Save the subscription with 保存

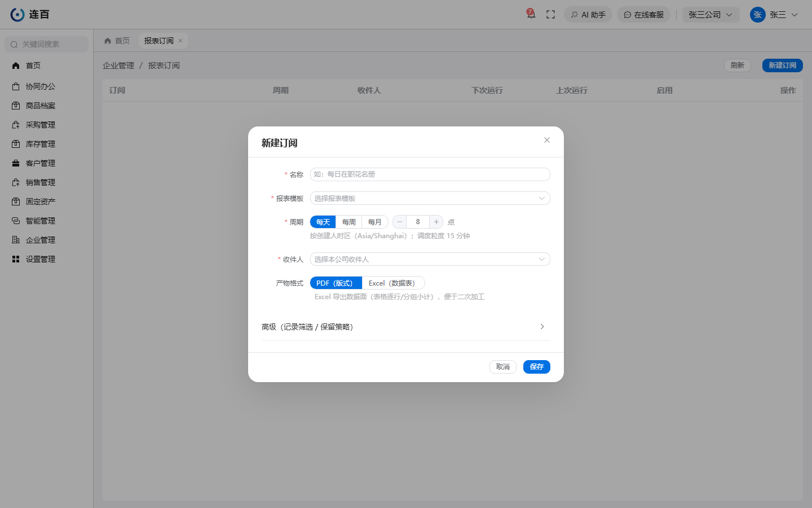coord(537,367)
